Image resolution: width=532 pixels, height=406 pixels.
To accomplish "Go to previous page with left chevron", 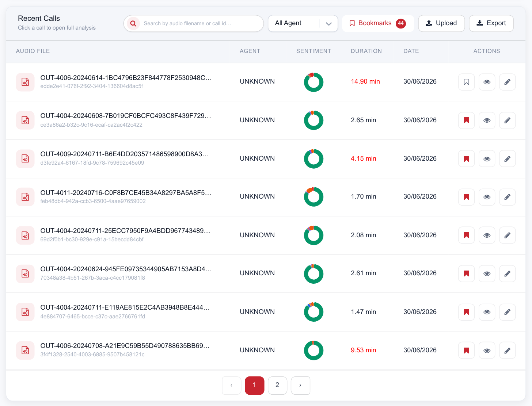I will pos(232,386).
